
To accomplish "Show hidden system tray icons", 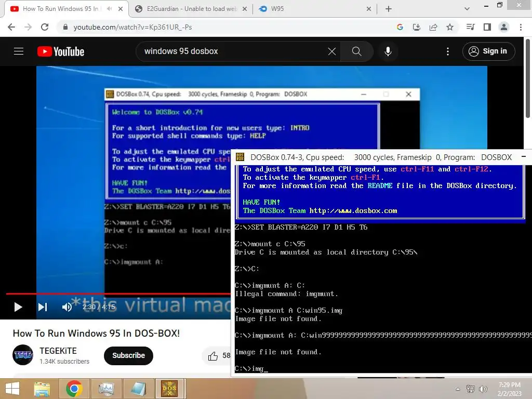I will pos(458,389).
